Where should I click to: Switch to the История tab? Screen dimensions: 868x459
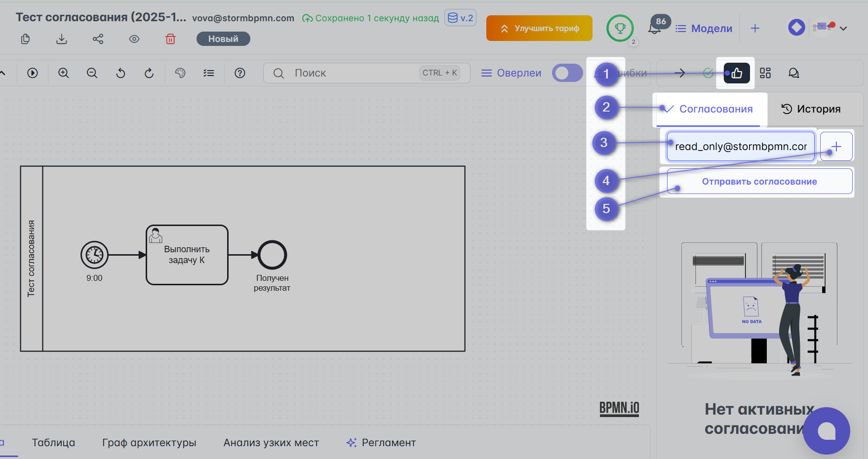811,109
